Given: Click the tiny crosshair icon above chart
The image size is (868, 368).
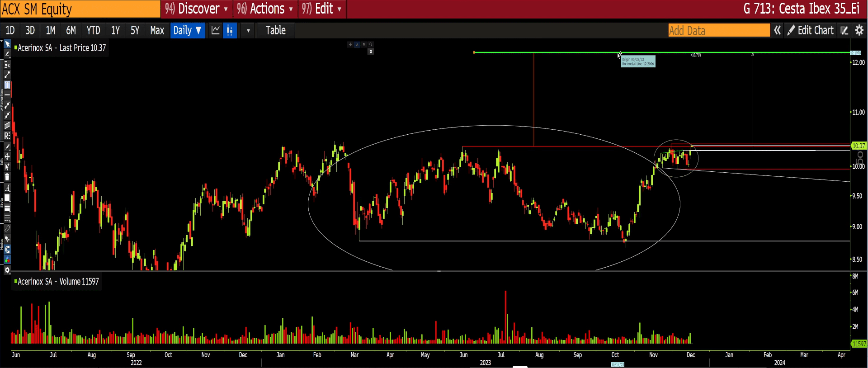Looking at the screenshot, I should tap(350, 44).
